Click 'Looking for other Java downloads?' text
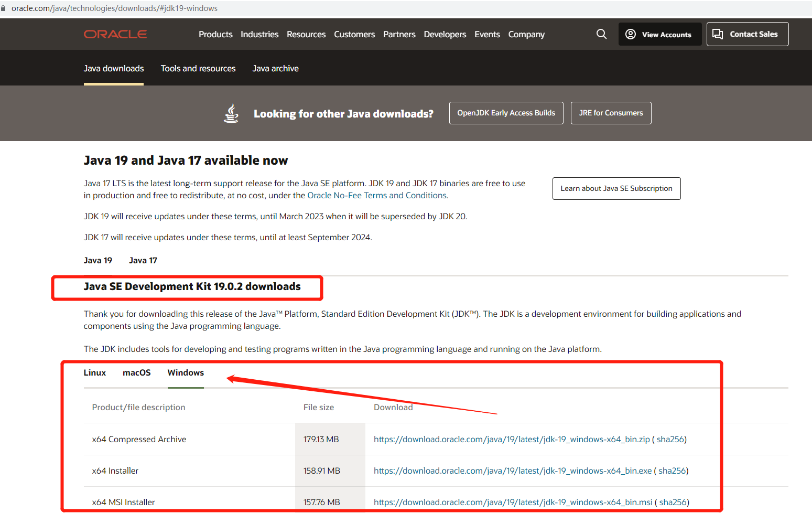Screen dimensions: 812x513 [343, 114]
